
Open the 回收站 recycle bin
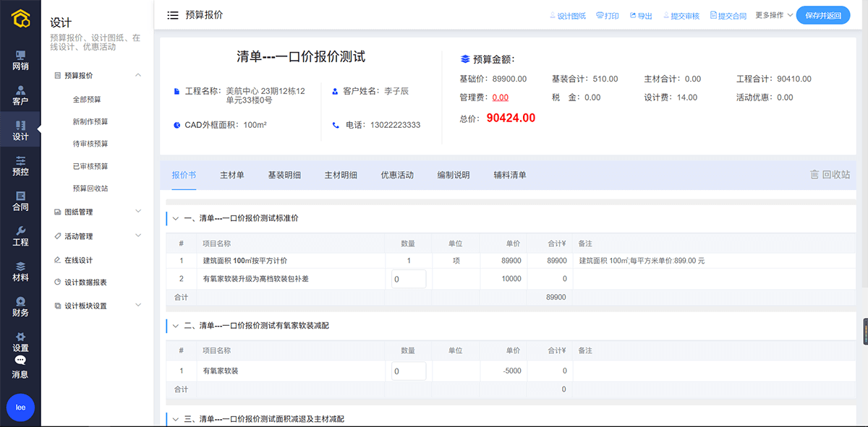[x=830, y=175]
